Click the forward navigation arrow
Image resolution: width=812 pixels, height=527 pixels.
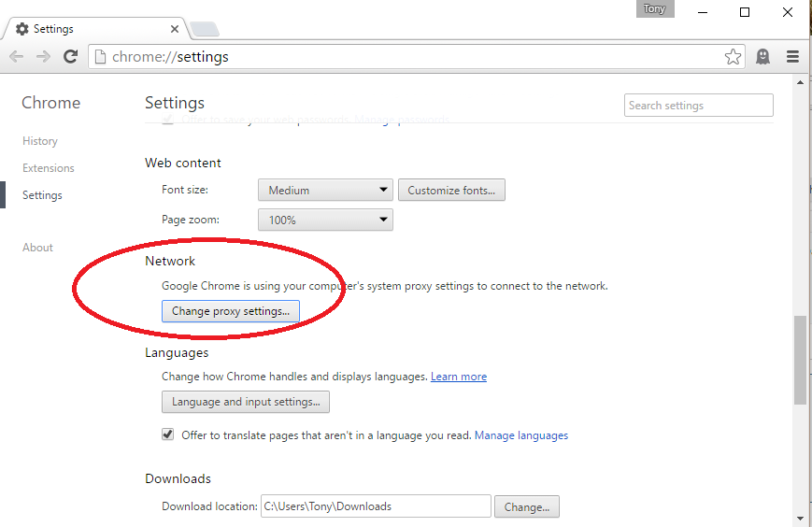pos(43,57)
